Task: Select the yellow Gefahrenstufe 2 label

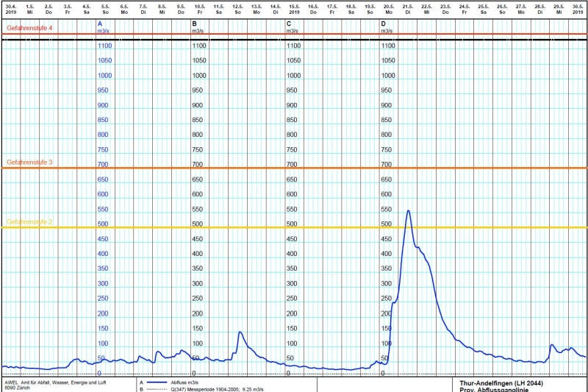Action: tap(29, 221)
